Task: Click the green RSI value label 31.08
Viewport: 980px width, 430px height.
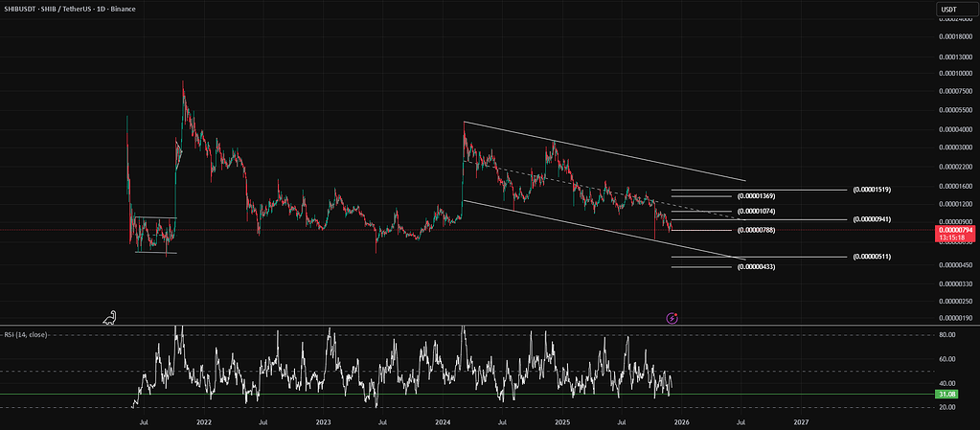Action: 948,395
